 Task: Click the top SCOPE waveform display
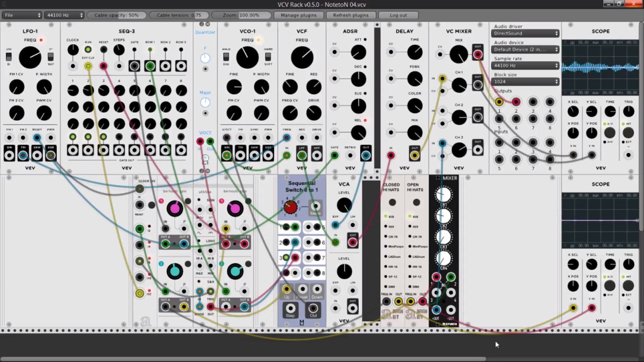(x=600, y=68)
